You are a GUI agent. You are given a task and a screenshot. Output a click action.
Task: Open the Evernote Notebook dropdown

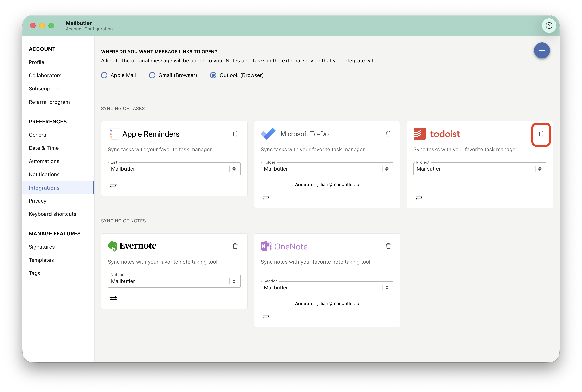[x=174, y=281]
